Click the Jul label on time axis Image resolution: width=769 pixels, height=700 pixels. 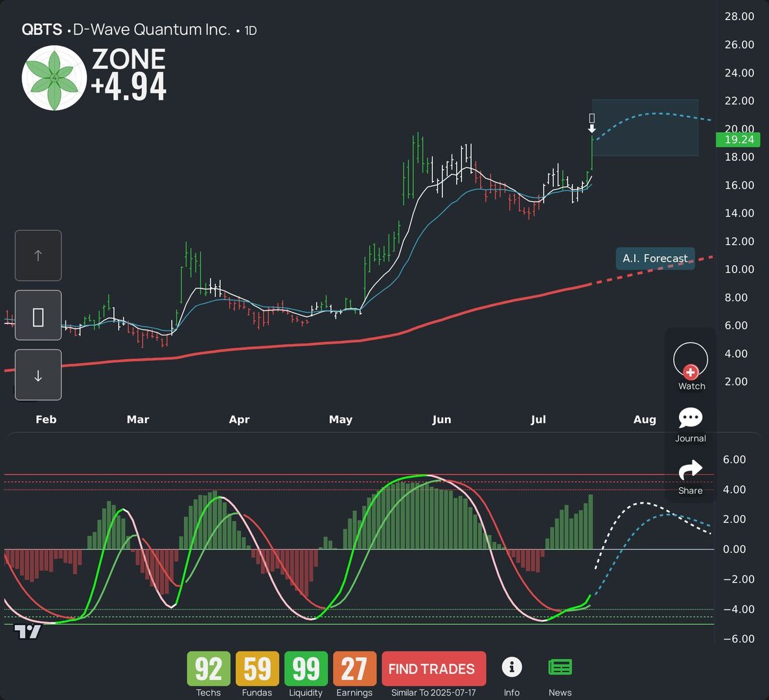(538, 419)
